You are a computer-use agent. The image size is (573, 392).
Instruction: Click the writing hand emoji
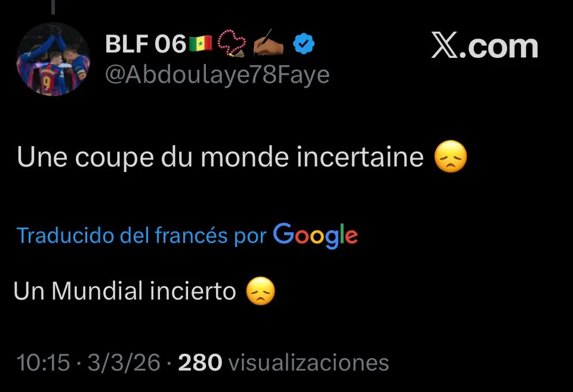click(268, 43)
